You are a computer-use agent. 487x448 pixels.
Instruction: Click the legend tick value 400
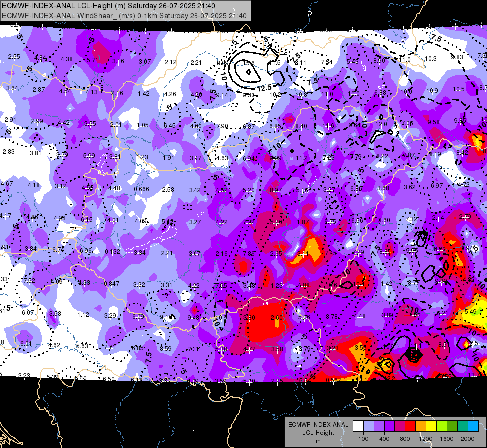[x=384, y=439]
